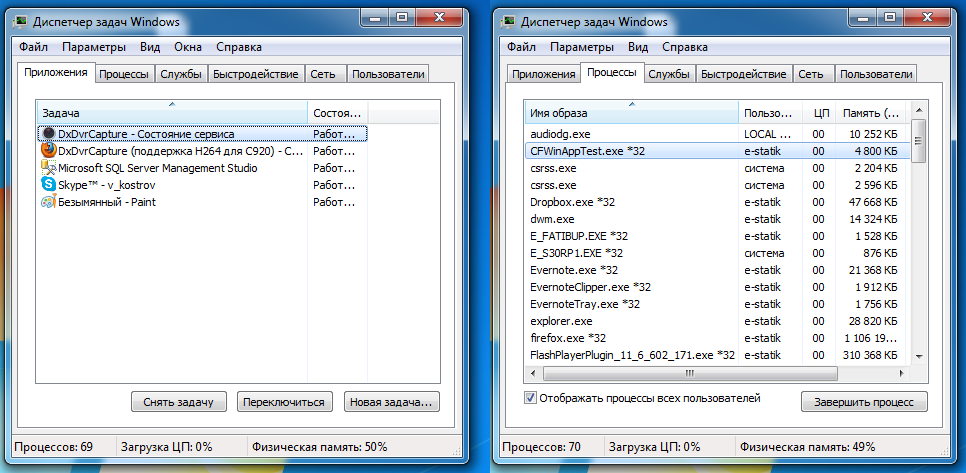Open the Окна menu in the left window
966x473 pixels.
[188, 47]
